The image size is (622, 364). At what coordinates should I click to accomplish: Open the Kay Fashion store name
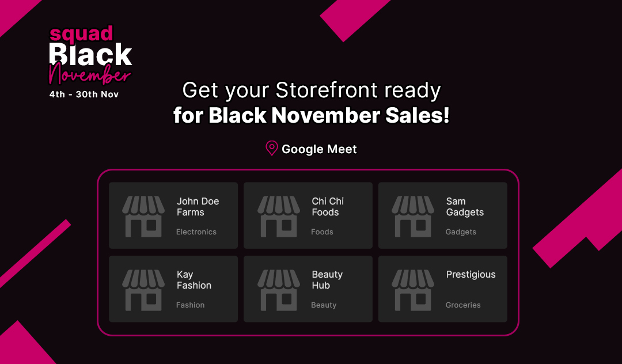point(194,280)
